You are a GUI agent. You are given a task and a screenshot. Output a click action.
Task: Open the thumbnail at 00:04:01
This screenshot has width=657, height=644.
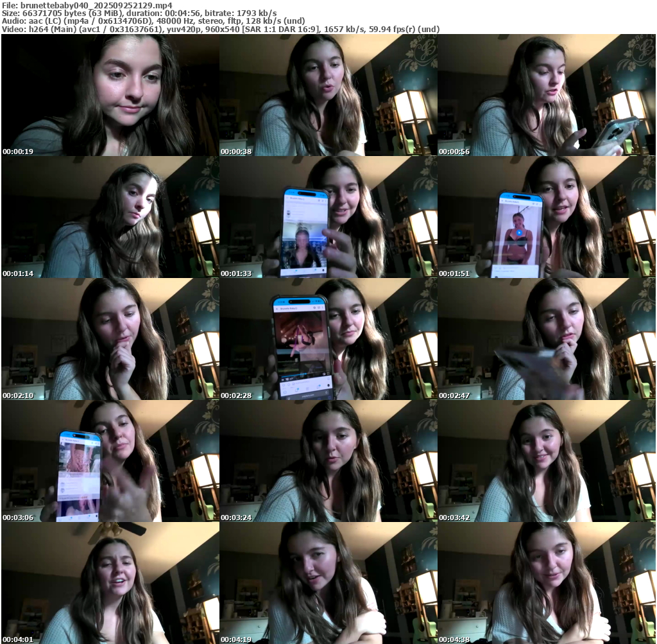(110, 583)
